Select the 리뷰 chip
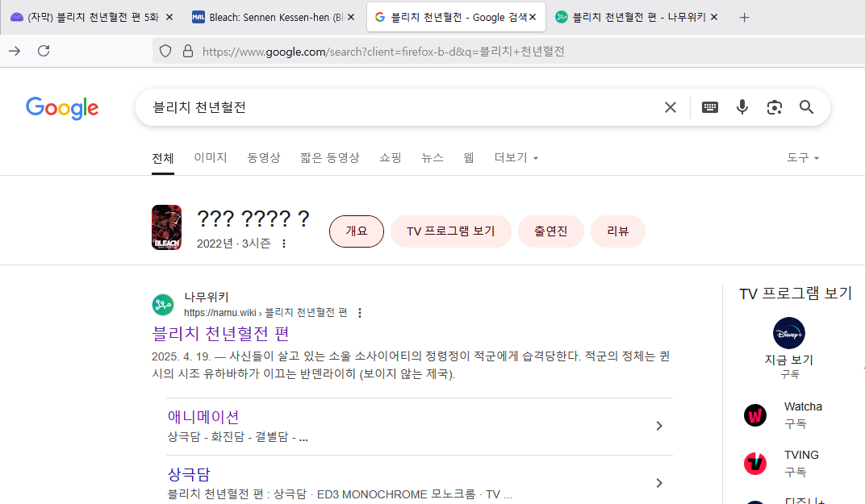Viewport: 865px width, 504px height. point(618,231)
